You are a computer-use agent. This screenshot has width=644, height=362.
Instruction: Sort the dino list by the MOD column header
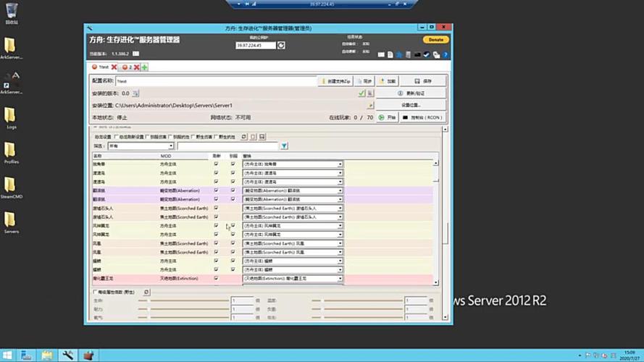166,156
